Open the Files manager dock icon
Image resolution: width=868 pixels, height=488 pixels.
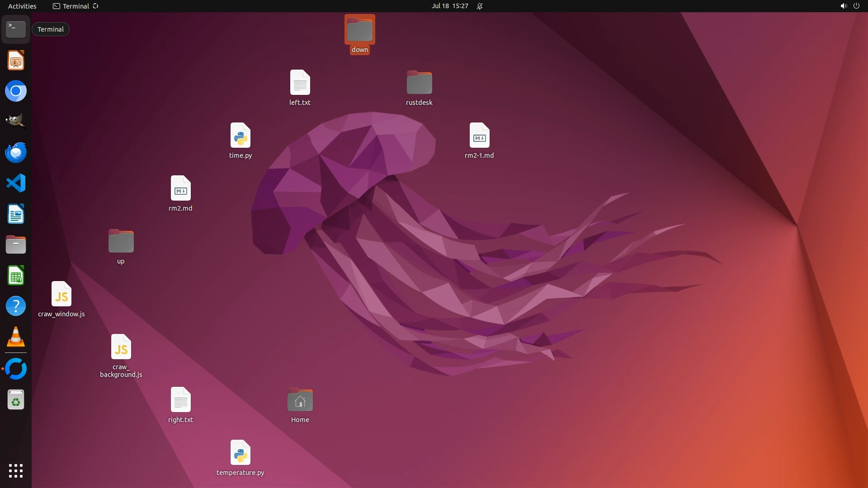point(16,245)
